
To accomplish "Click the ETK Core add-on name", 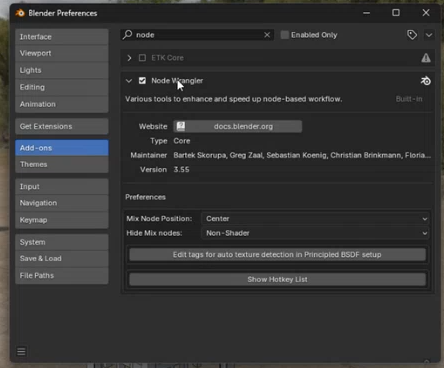I will coord(167,58).
